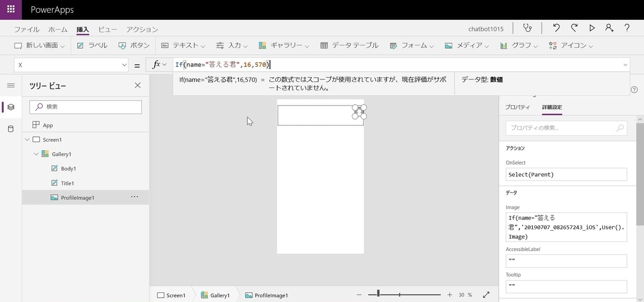Click the chatbot1015 app name
644x302 pixels.
(486, 29)
